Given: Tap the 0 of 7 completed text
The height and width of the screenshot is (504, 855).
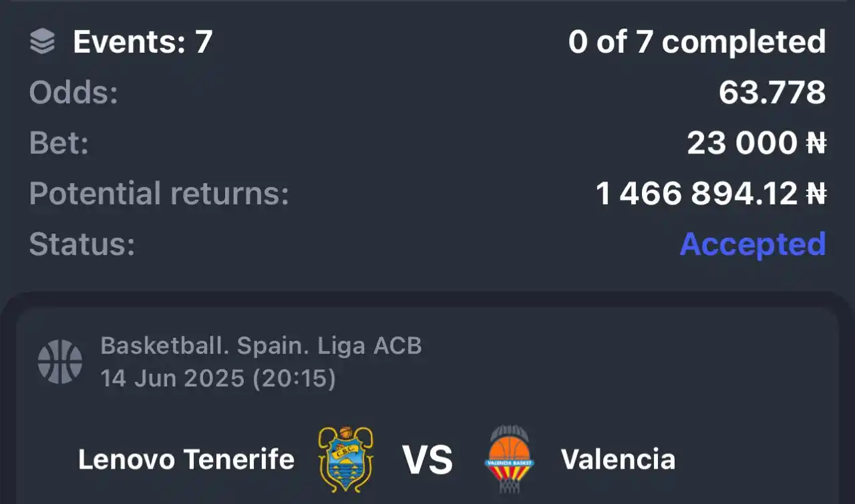Looking at the screenshot, I should 697,42.
